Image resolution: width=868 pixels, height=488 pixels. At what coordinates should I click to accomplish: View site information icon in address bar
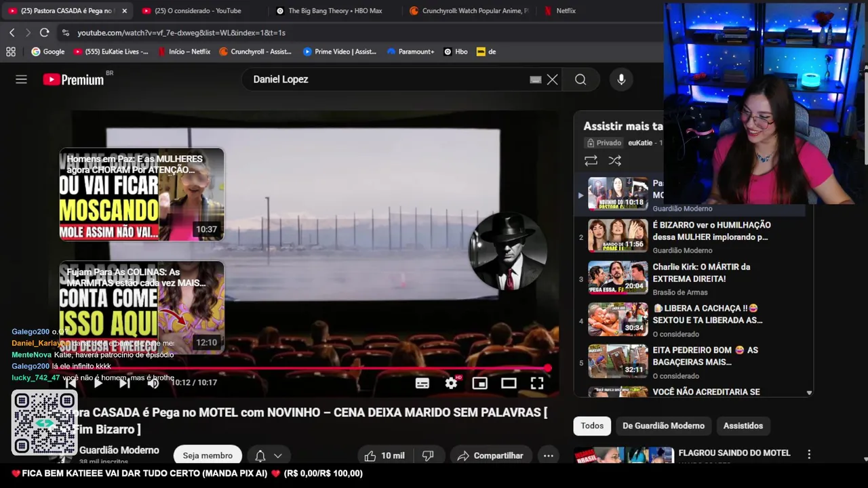click(x=65, y=33)
